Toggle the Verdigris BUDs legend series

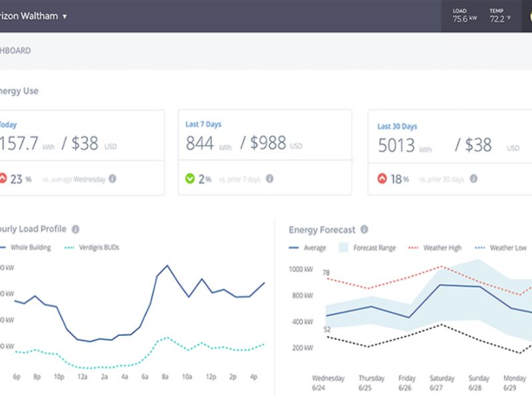click(92, 247)
